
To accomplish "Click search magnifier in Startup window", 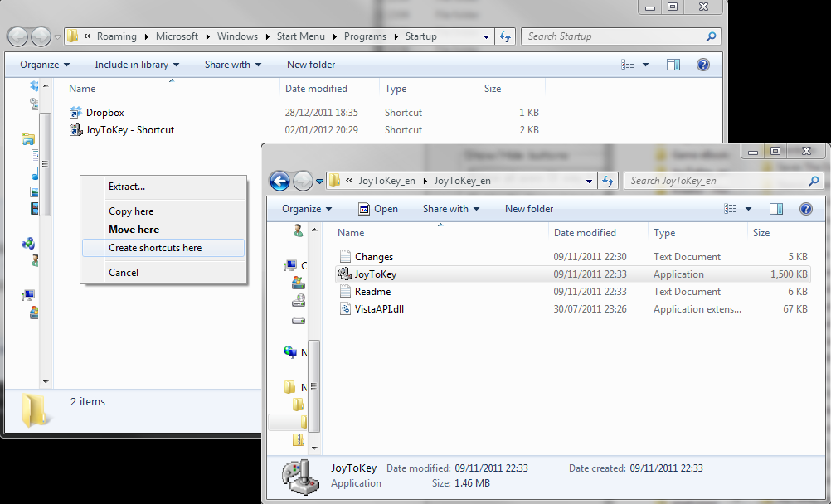I will click(711, 36).
